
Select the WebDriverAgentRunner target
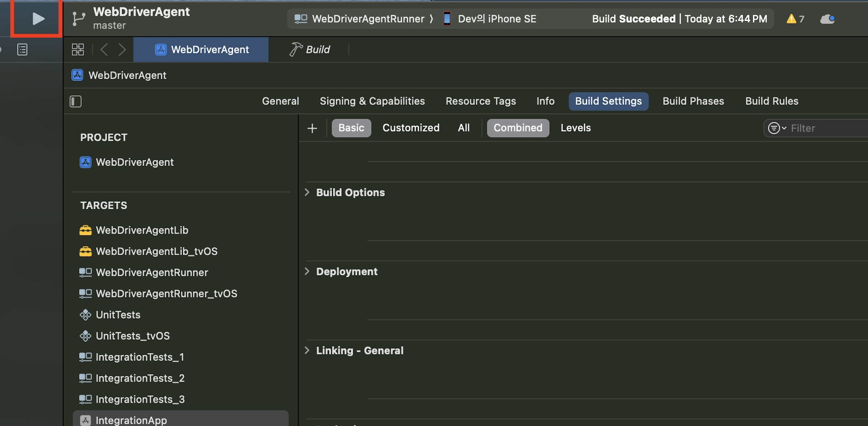pos(152,272)
